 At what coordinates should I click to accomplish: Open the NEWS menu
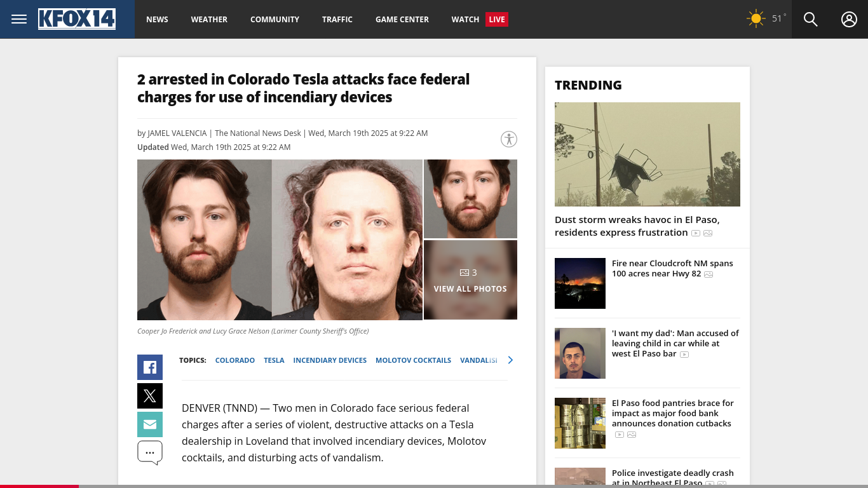click(158, 20)
